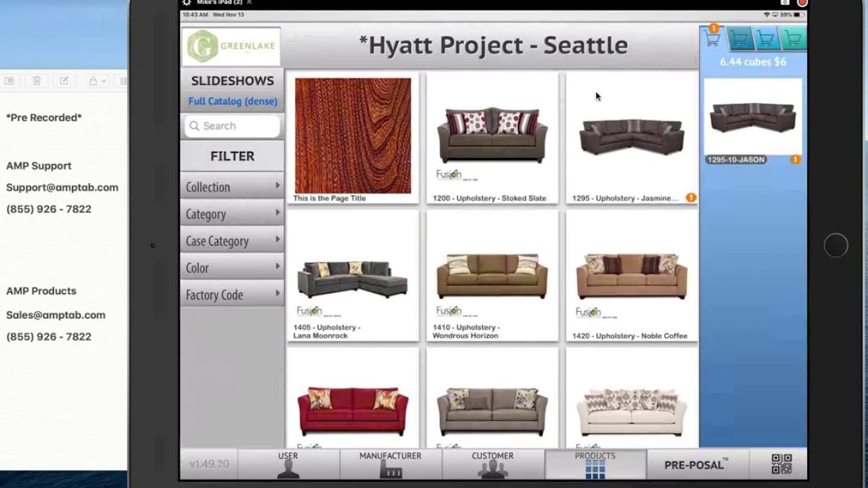Click the 10:43 AM time in status bar

click(x=195, y=14)
